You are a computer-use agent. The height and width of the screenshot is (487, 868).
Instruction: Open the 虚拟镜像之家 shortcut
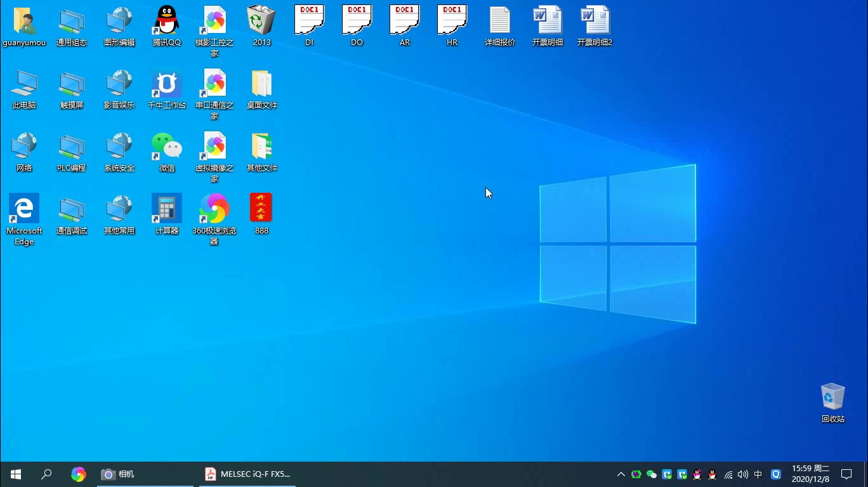214,157
